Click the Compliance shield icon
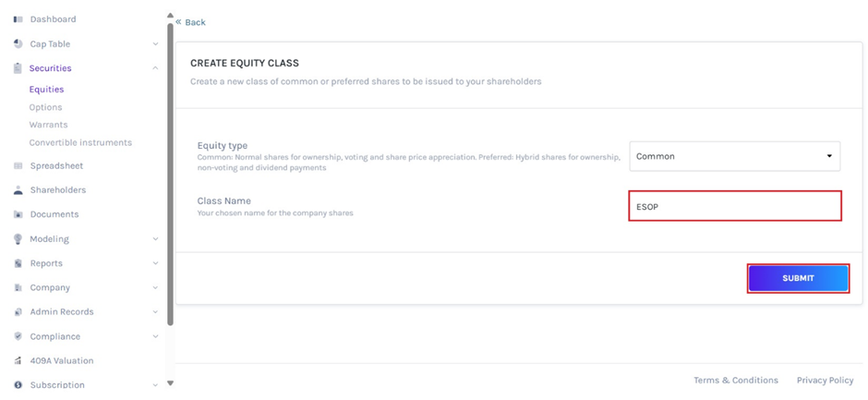This screenshot has height=400, width=868. pyautogui.click(x=18, y=336)
